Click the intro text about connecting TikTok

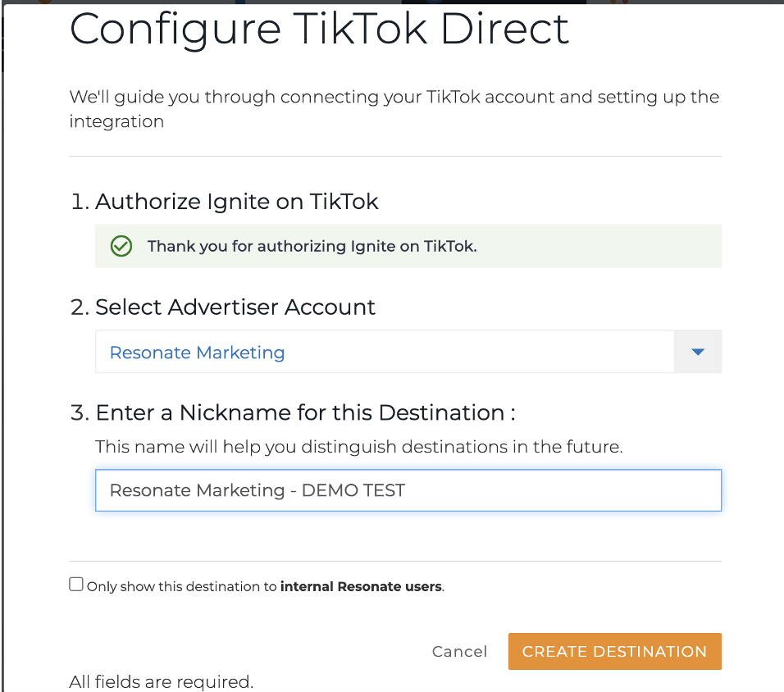(394, 108)
